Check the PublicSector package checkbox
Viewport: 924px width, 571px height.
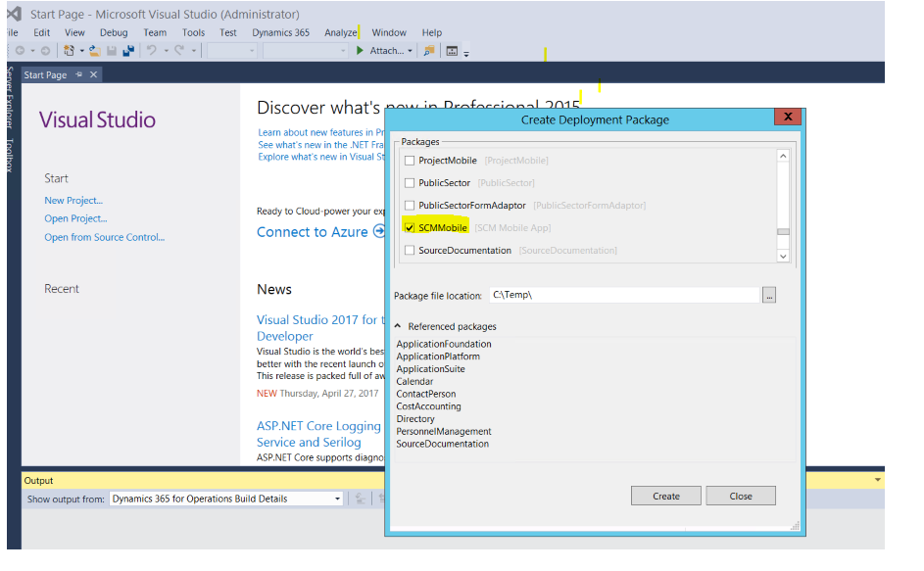pos(409,182)
